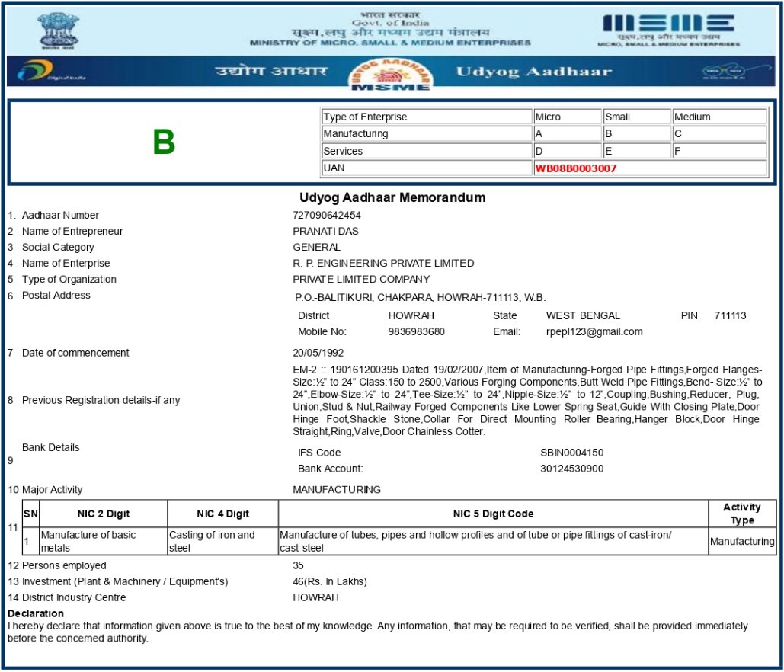Select the Services Micro cell 'D'
The height and width of the screenshot is (672, 784).
[x=566, y=151]
